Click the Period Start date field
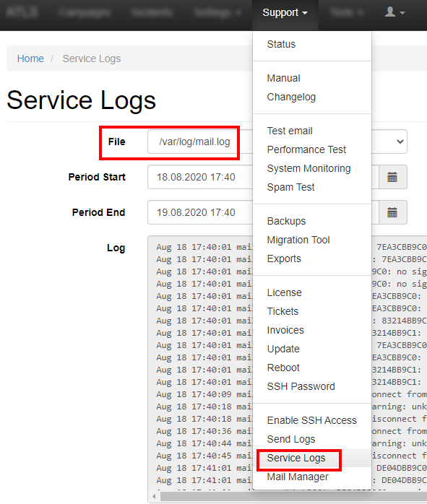The image size is (427, 504). pos(200,177)
